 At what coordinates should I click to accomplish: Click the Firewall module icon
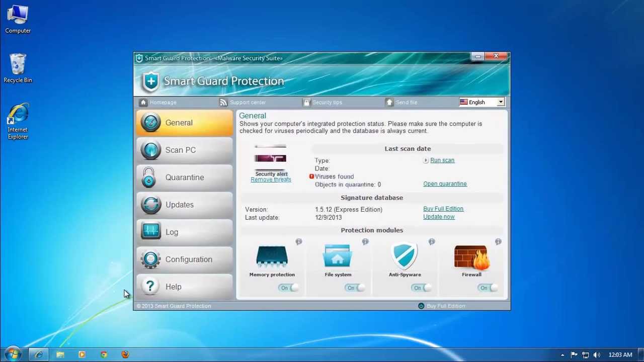coord(471,257)
